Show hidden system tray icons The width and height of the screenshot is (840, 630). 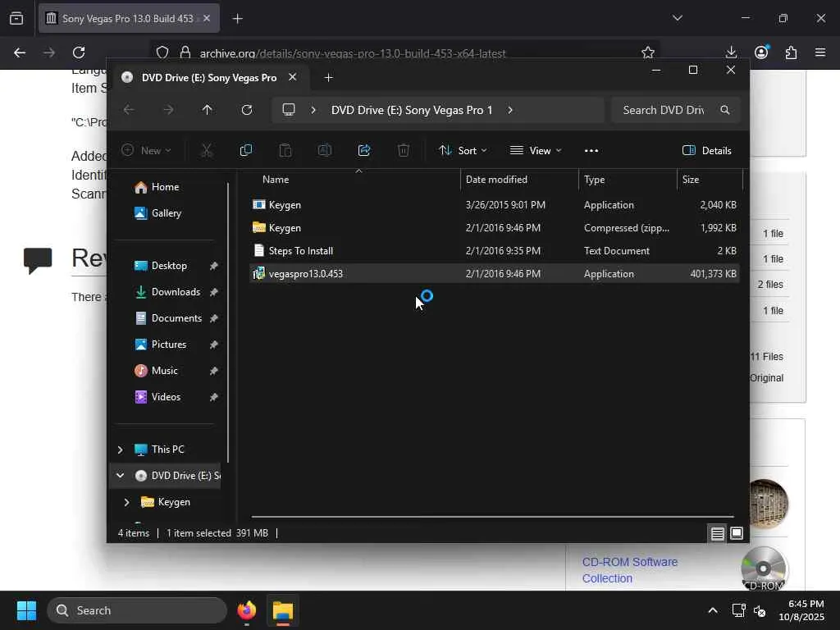713,610
